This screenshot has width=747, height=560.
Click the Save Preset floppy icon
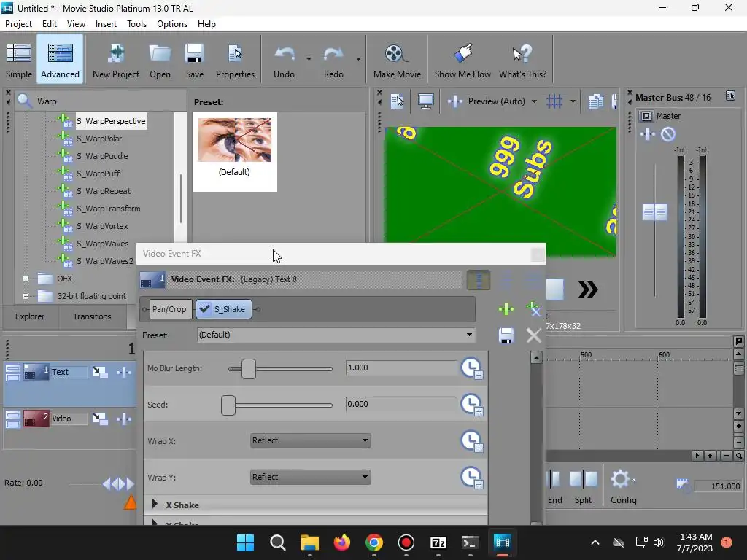point(506,335)
